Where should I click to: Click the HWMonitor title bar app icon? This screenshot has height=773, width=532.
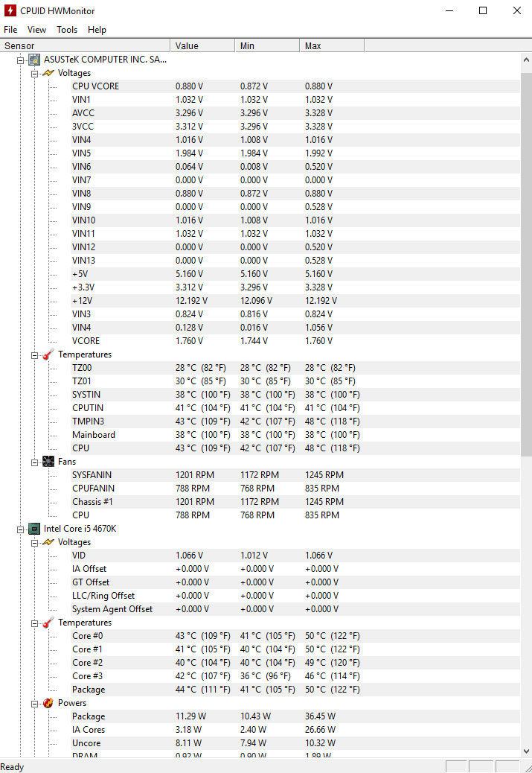point(10,10)
